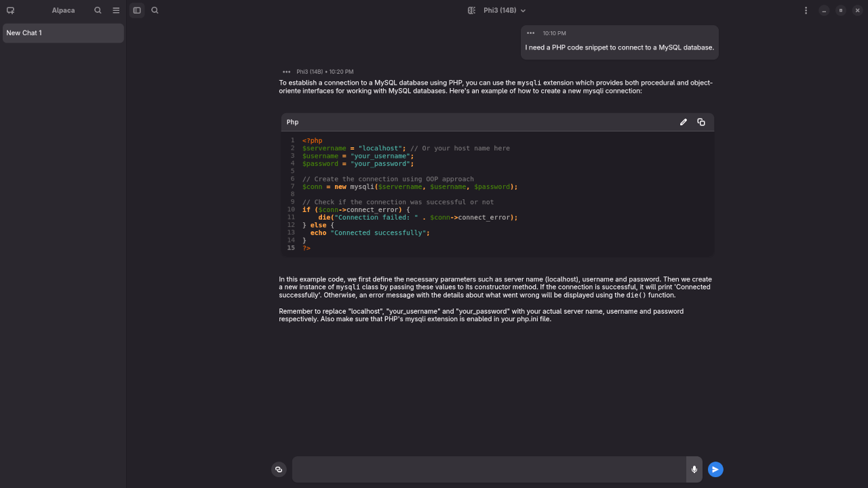Minimize the Alpaca window
This screenshot has height=488, width=868.
tap(823, 10)
